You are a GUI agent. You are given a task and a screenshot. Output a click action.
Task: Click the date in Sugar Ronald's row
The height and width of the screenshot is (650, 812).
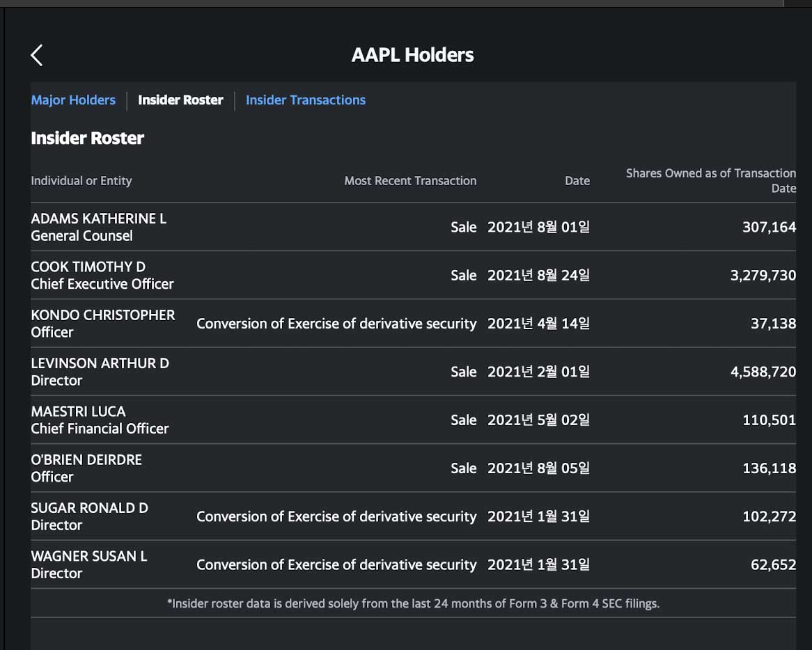pyautogui.click(x=538, y=516)
